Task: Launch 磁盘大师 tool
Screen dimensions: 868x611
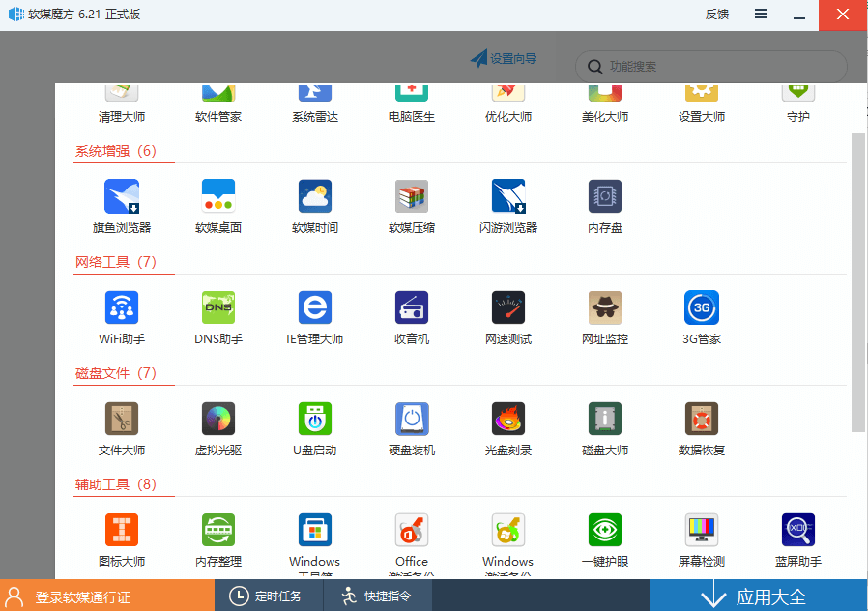Action: 605,419
